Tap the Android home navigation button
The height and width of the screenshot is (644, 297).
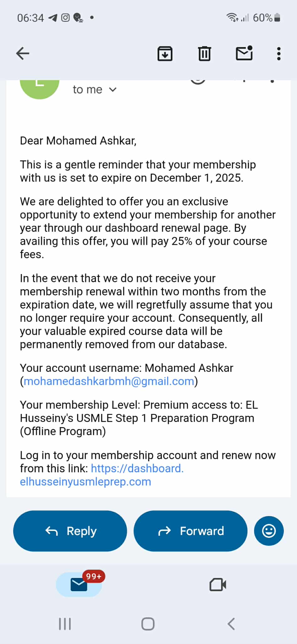148,624
